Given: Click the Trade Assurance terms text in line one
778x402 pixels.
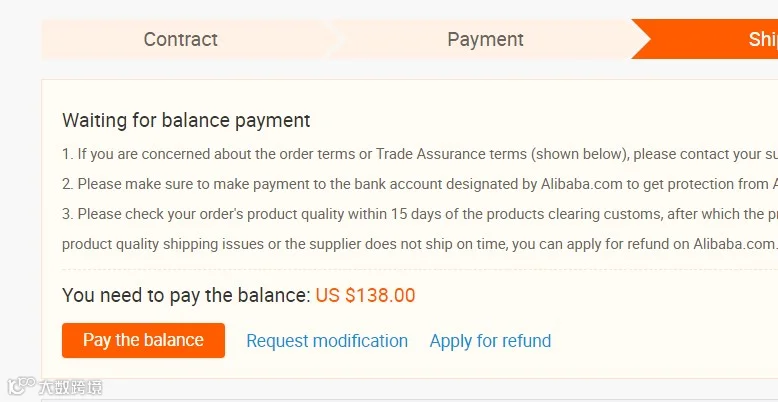Looking at the screenshot, I should (x=451, y=154).
